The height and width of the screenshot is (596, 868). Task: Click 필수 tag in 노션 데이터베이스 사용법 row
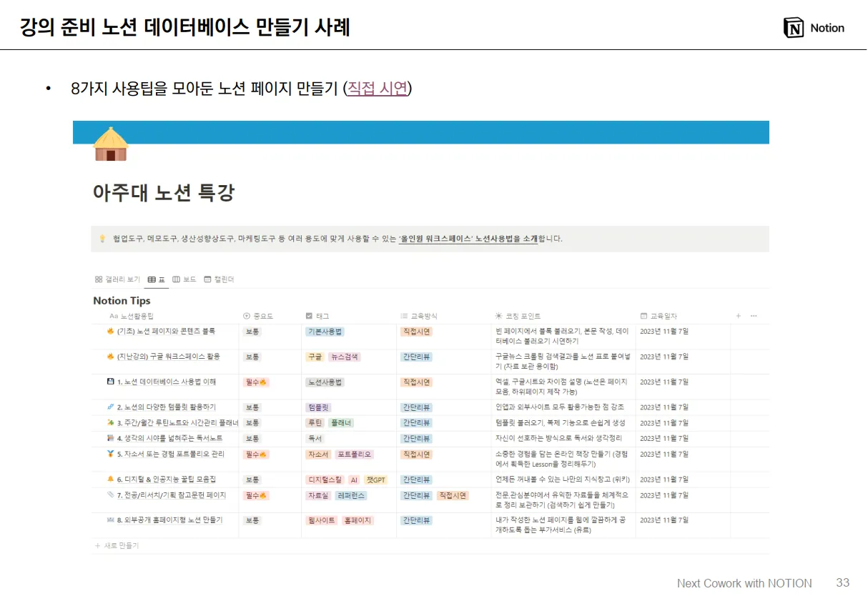pyautogui.click(x=256, y=382)
